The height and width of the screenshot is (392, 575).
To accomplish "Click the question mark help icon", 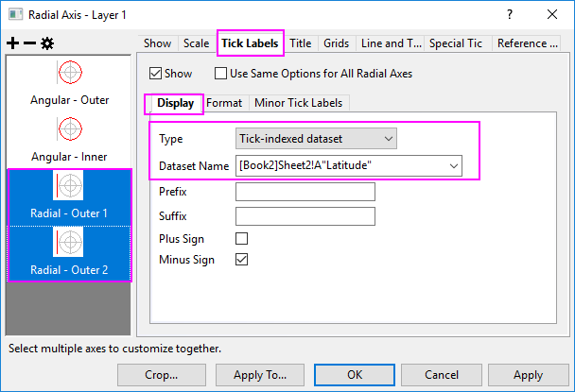I will [510, 14].
